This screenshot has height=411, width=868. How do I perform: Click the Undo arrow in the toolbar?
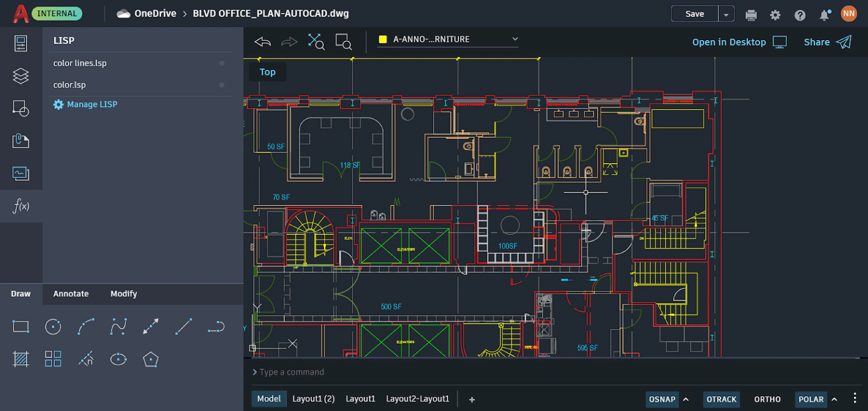[x=262, y=41]
